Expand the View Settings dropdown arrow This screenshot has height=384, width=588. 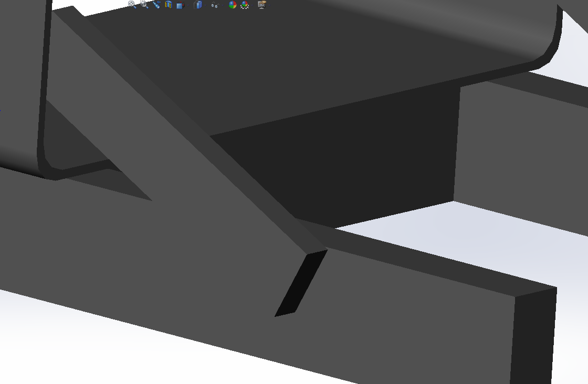(269, 5)
